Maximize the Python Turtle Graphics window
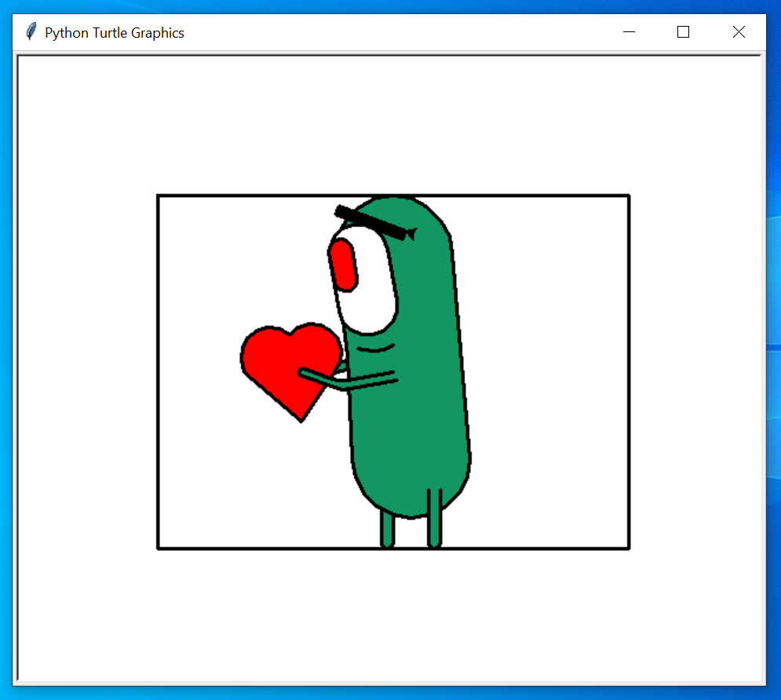781x700 pixels. [x=684, y=32]
